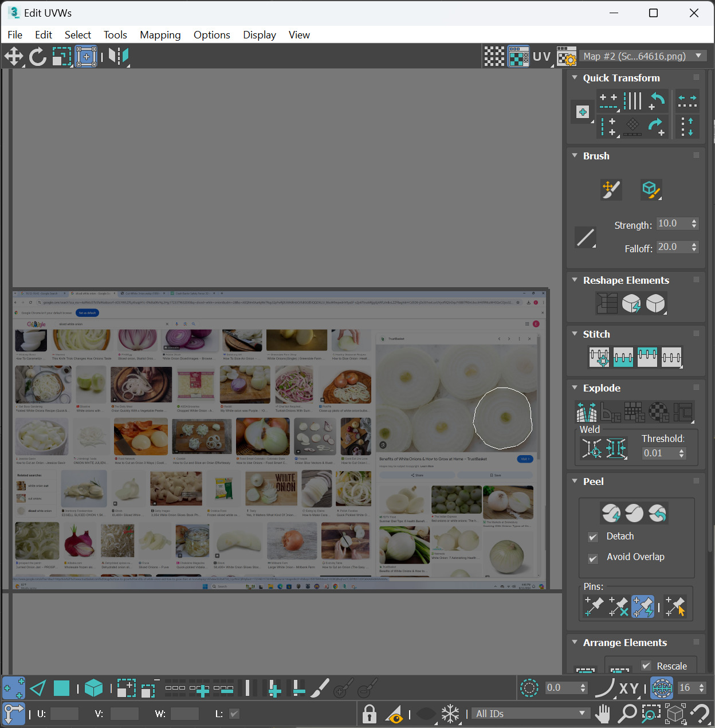This screenshot has width=715, height=728.
Task: Click the Target Weld icon
Action: pos(592,449)
